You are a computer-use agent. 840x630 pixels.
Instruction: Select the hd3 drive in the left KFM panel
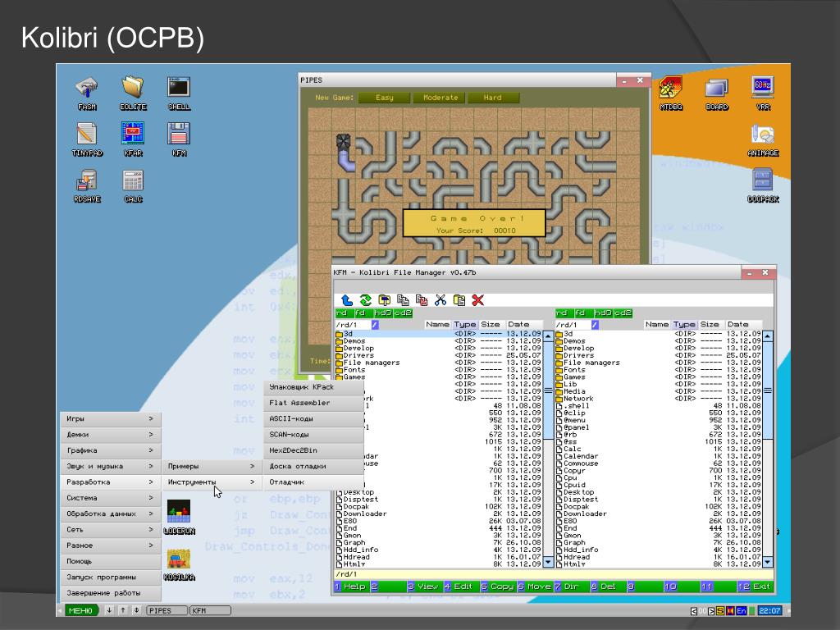pos(383,313)
